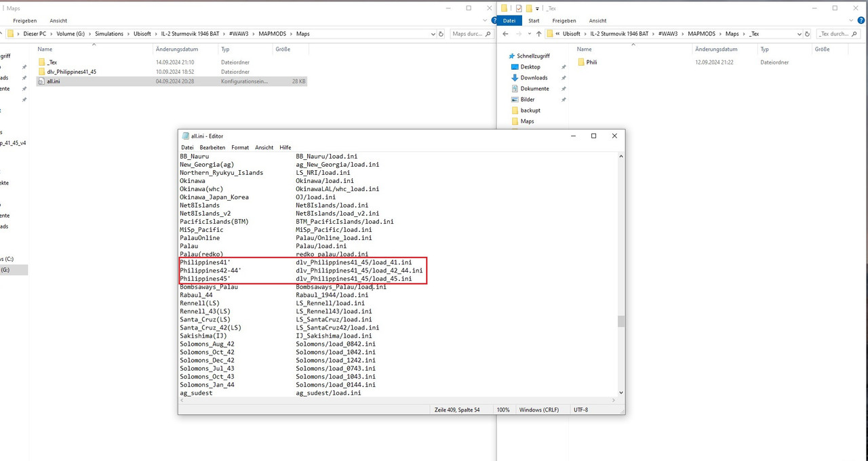Open the Ansicht menu in Editor
The image size is (868, 461).
(264, 147)
